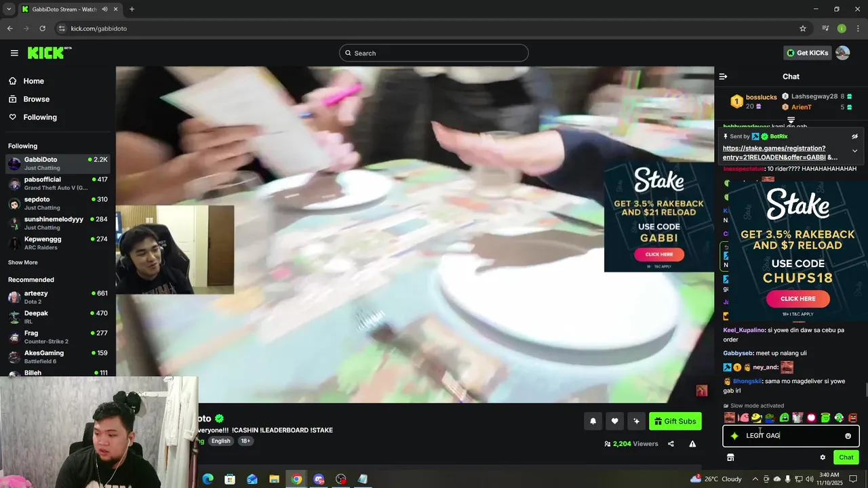Click address bar kick.com/gabbidoto
This screenshot has width=868, height=488.
[x=98, y=28]
